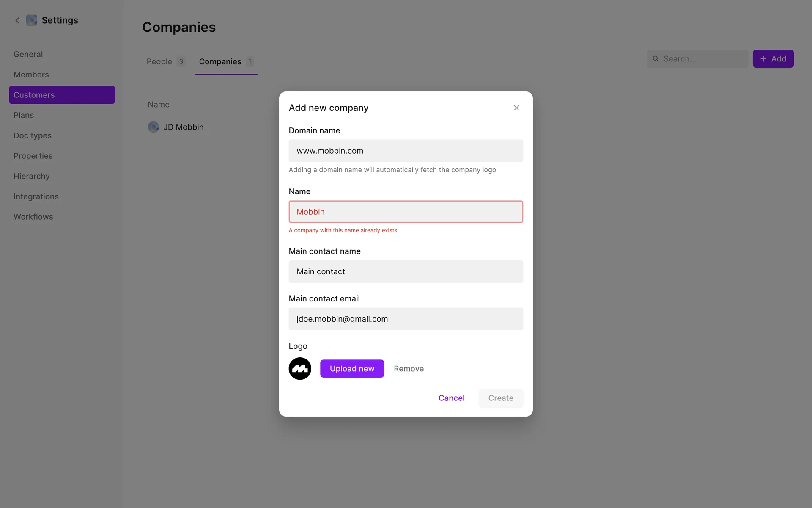Open Integrations settings page
The image size is (812, 508).
pyautogui.click(x=36, y=196)
